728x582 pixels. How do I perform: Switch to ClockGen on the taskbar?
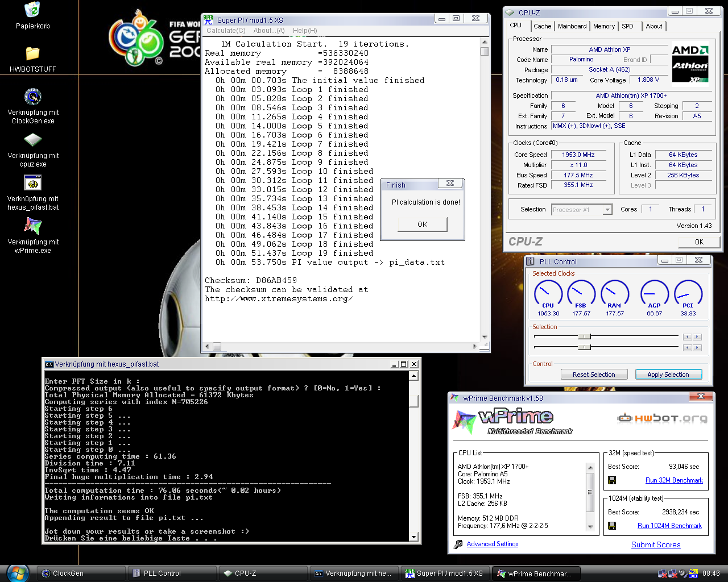(x=81, y=573)
